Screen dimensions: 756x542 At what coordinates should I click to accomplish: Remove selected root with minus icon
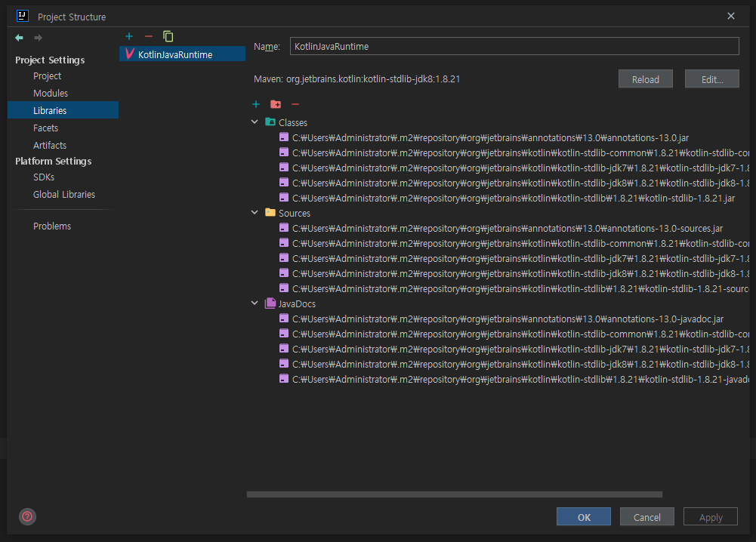pos(295,104)
